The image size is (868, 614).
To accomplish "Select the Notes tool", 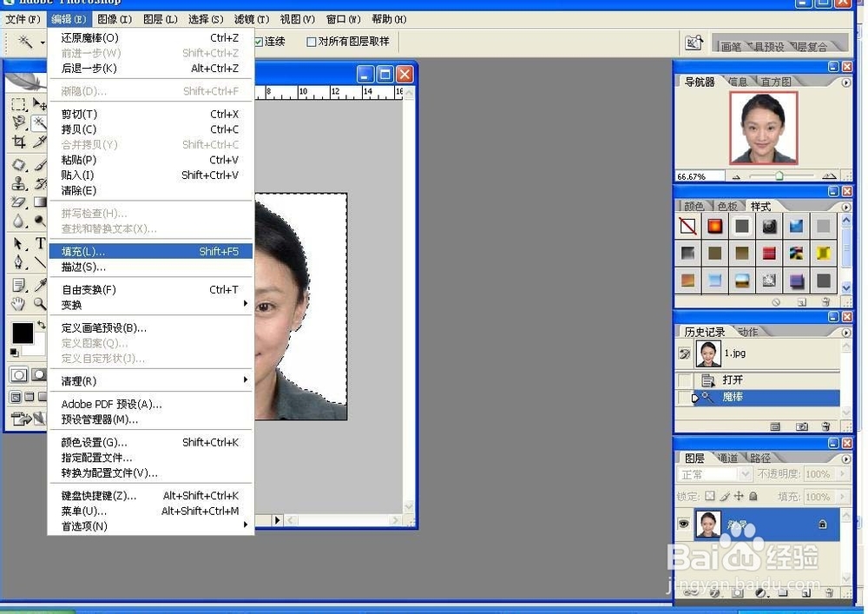I will coord(19,285).
